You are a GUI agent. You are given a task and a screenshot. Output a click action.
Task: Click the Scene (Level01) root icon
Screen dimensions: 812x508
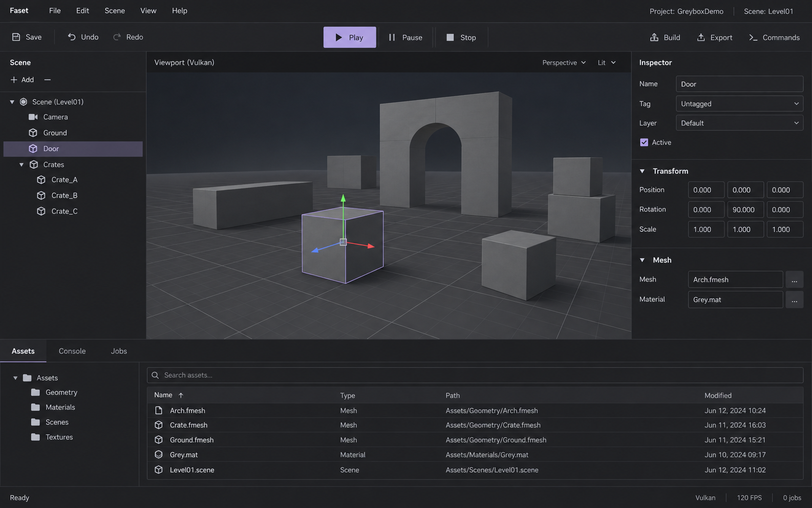(x=24, y=102)
